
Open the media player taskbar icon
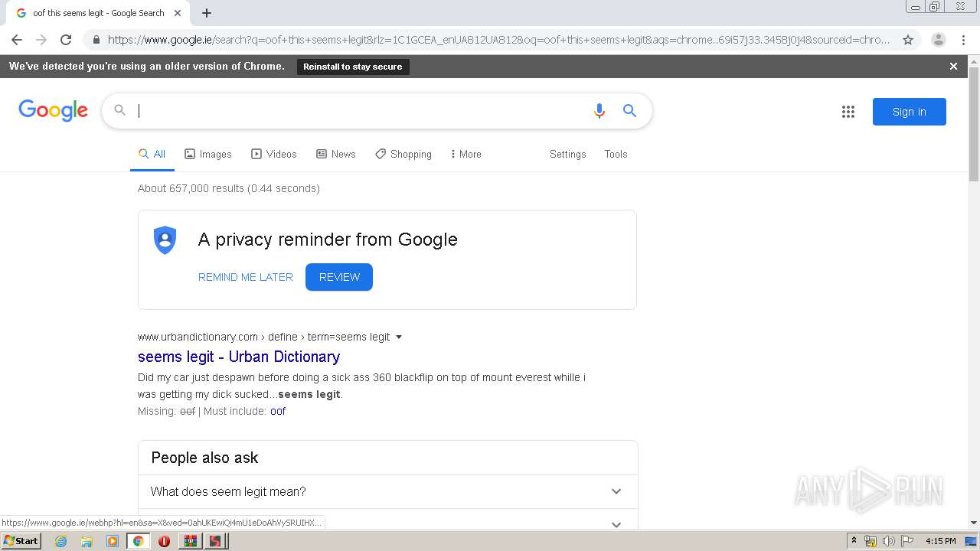[113, 541]
